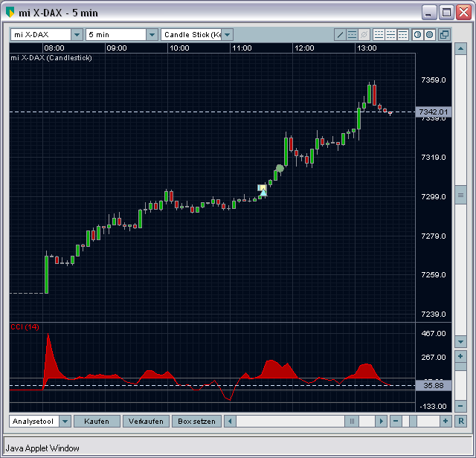Screen dimensions: 476x458
Task: Click the -133.00 CCI axis label
Action: (x=433, y=406)
